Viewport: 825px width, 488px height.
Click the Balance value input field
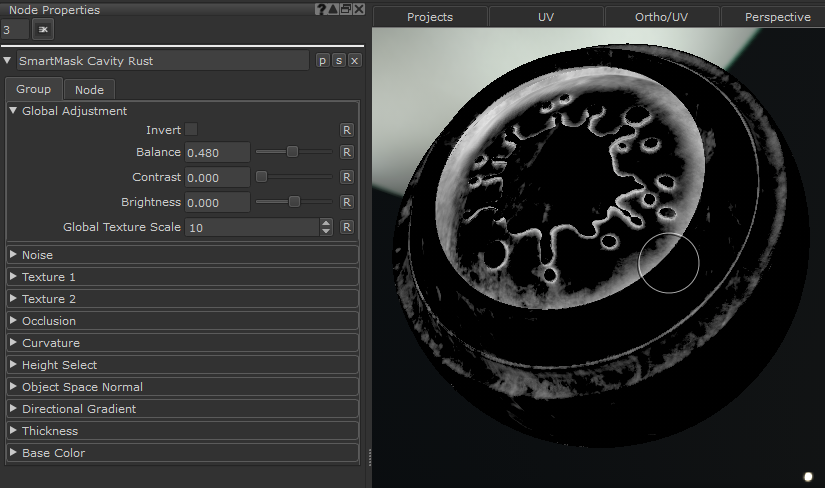click(217, 153)
